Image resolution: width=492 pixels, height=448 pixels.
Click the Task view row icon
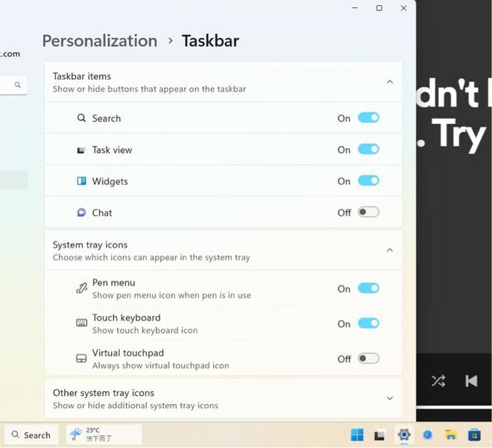coord(81,150)
